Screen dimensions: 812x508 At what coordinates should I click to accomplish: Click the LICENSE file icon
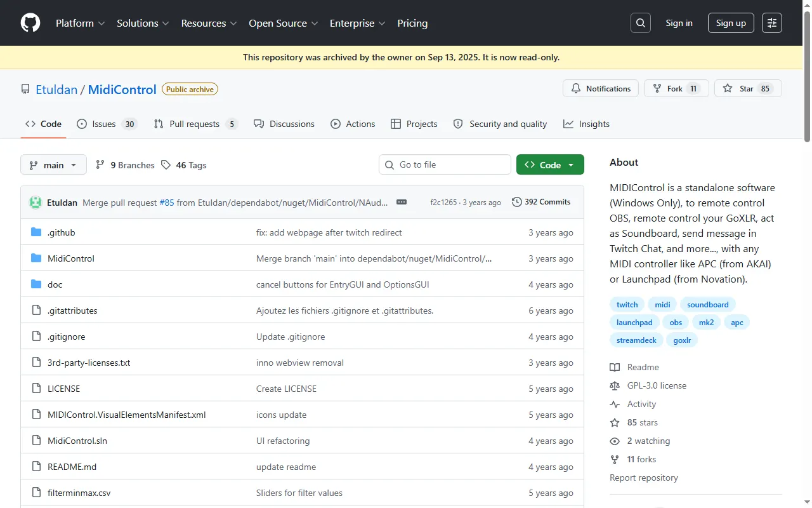coord(36,389)
